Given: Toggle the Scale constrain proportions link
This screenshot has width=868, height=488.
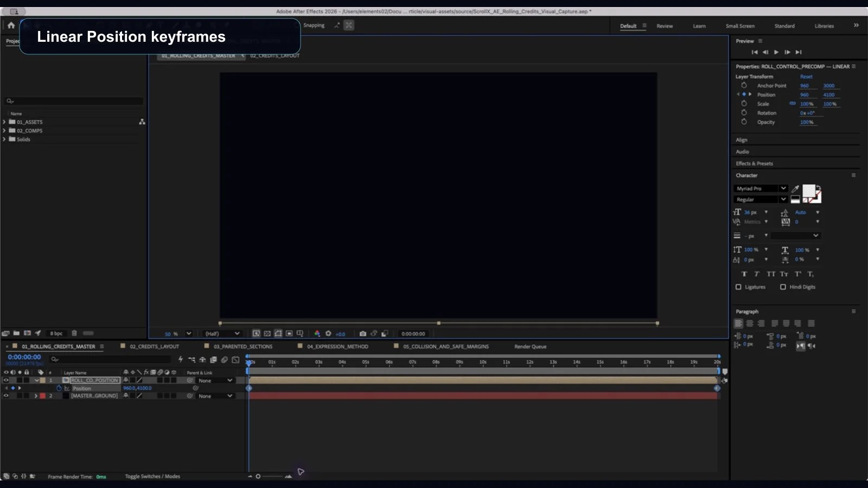Looking at the screenshot, I should 793,104.
